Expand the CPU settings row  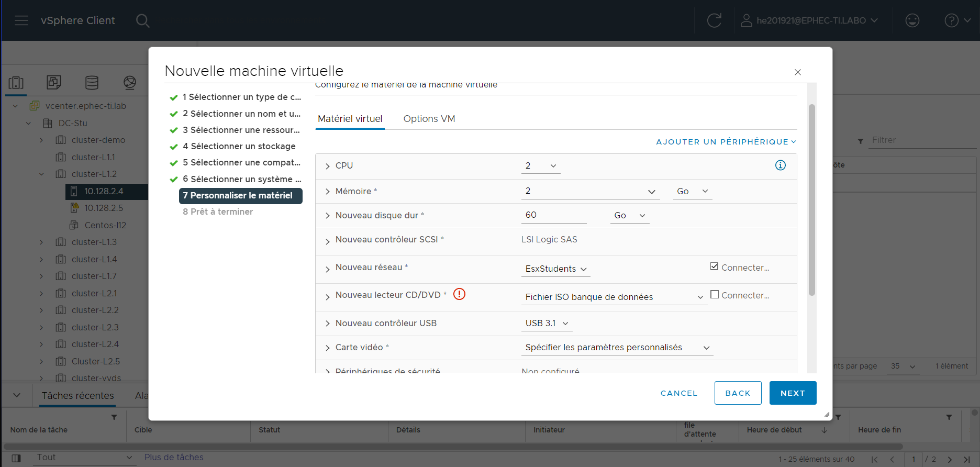pos(328,166)
